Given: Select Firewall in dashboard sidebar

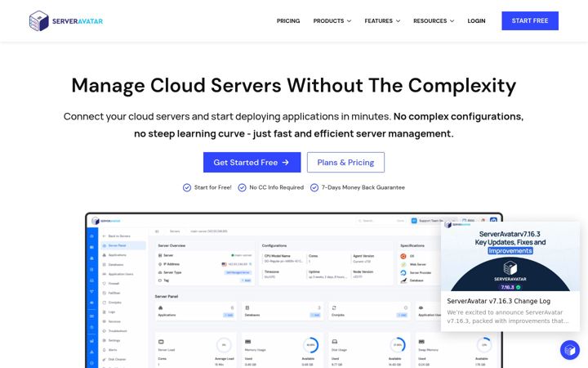Looking at the screenshot, I should tap(111, 284).
